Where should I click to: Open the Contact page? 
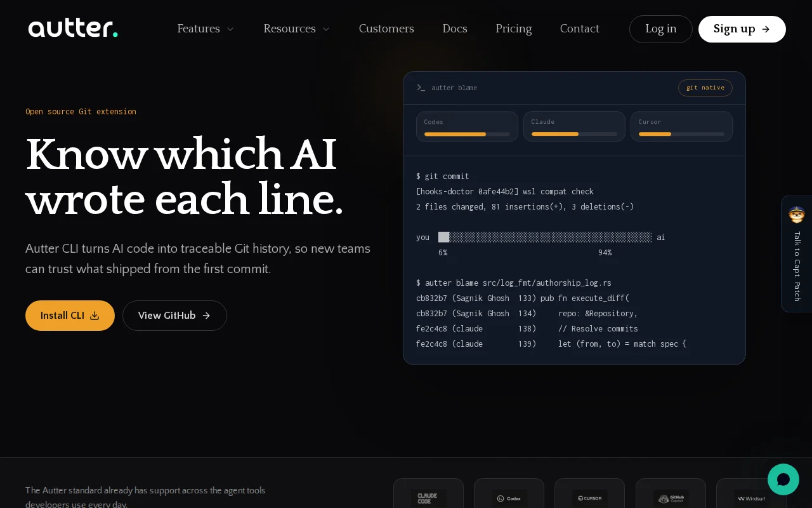580,29
